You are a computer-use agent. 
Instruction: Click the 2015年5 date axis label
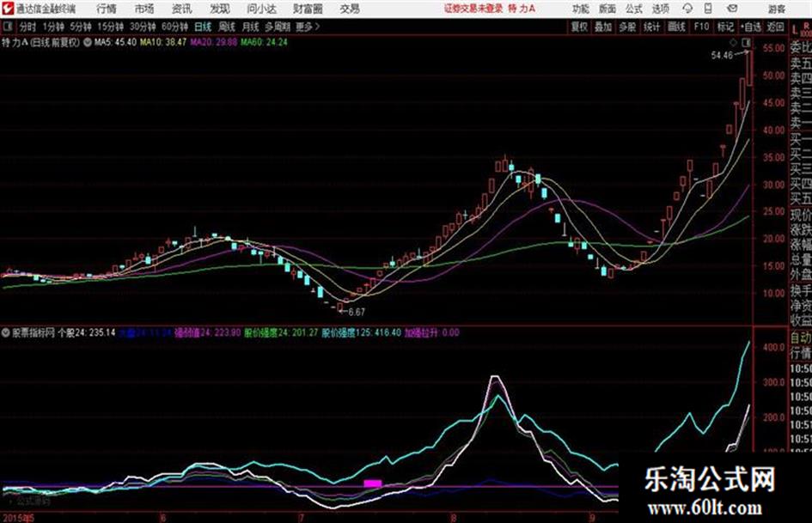tap(19, 518)
